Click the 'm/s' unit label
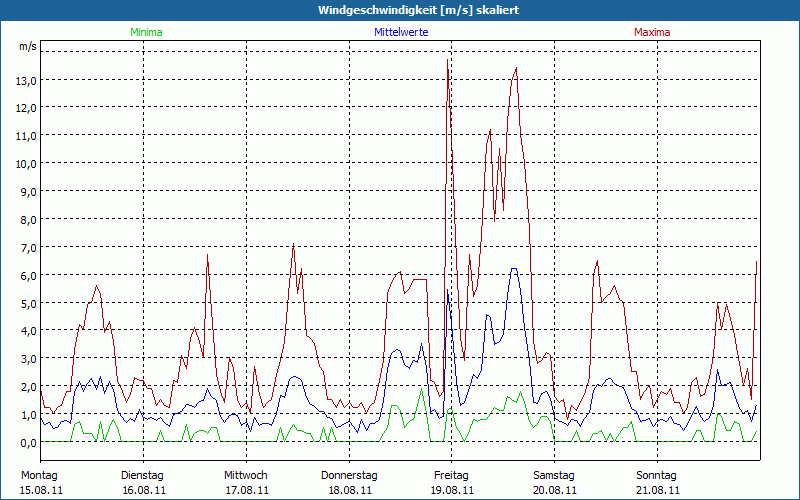 28,46
